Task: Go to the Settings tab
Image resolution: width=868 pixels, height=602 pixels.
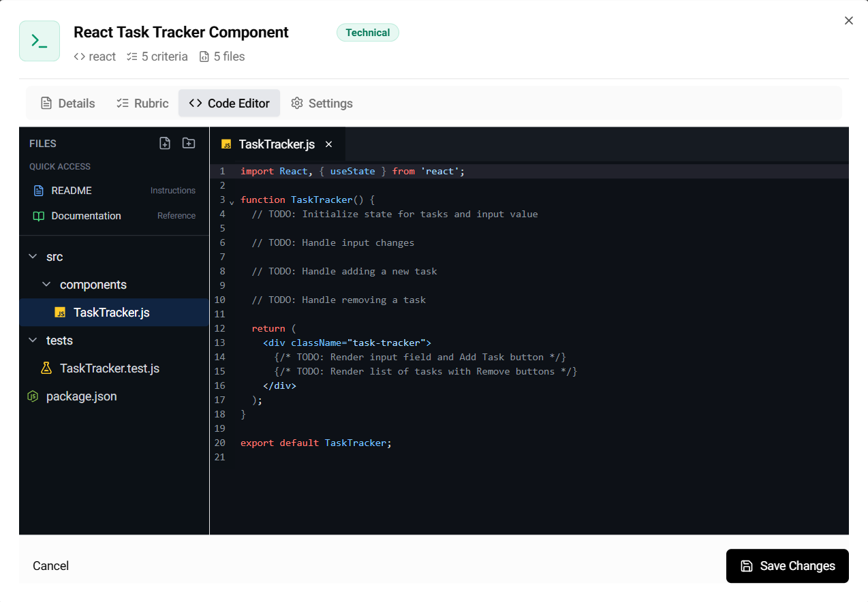Action: tap(322, 104)
